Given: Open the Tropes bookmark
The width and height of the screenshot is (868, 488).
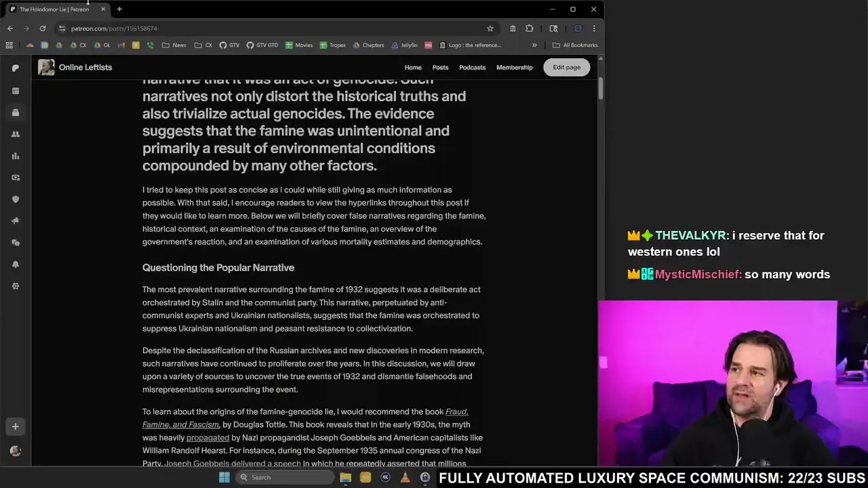Looking at the screenshot, I should (x=333, y=45).
